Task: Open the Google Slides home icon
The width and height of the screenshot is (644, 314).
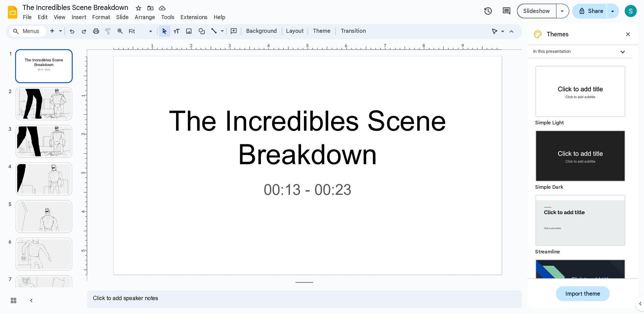Action: tap(12, 12)
